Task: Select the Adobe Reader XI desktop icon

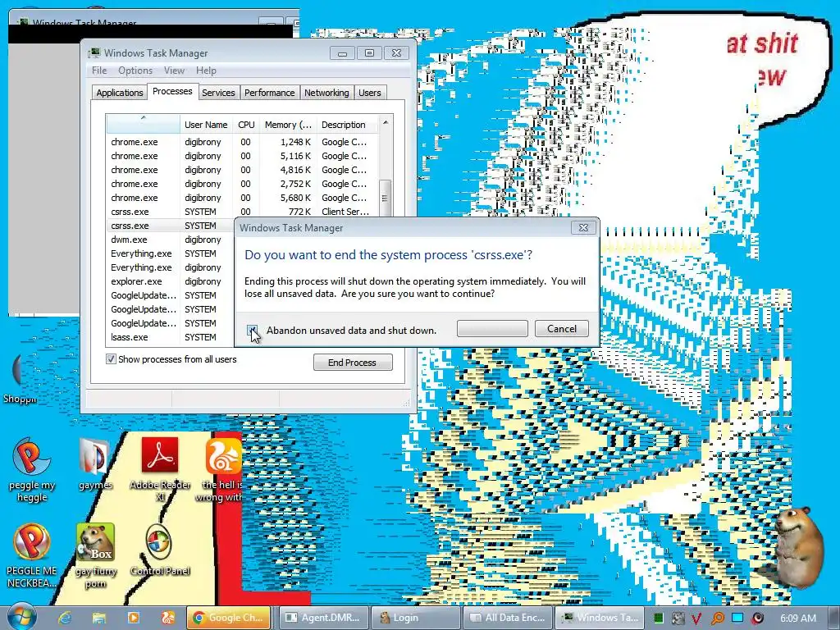Action: pyautogui.click(x=160, y=470)
